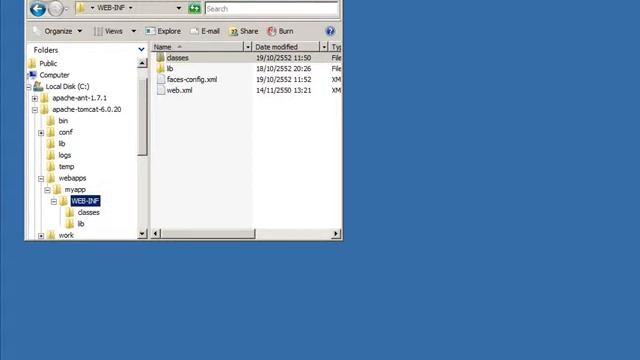The image size is (640, 360).
Task: Sort by the Name column header
Action: click(198, 47)
